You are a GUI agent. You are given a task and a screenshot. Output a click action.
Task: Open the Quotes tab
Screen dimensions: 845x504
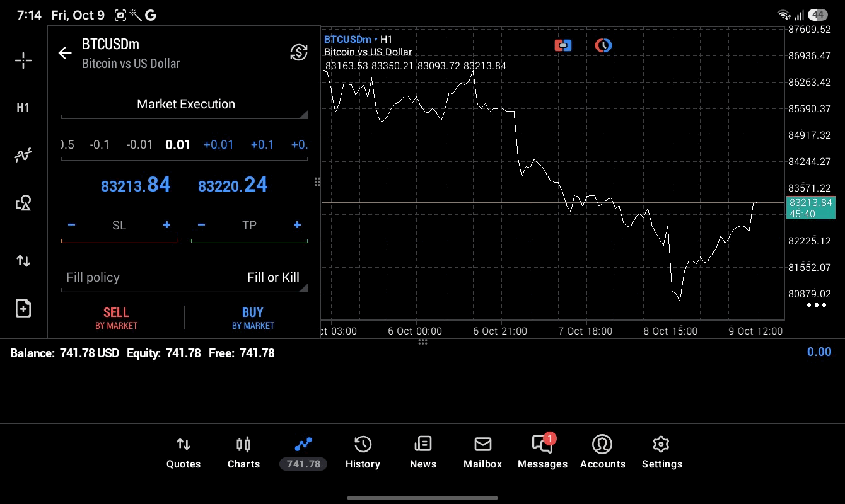(x=184, y=453)
